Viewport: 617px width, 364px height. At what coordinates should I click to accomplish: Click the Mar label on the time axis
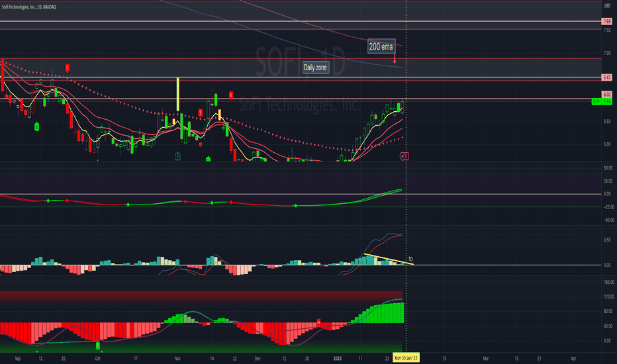point(486,359)
